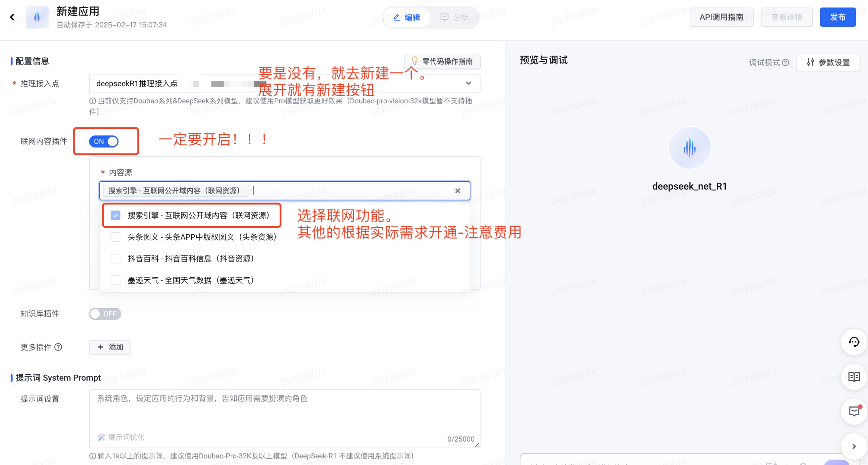
Task: Select the 编辑 tab
Action: click(407, 18)
